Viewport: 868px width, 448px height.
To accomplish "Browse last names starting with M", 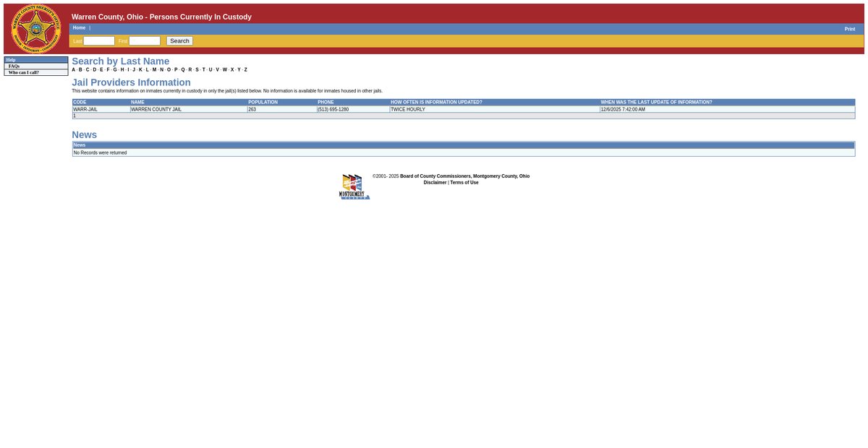I will pos(154,70).
